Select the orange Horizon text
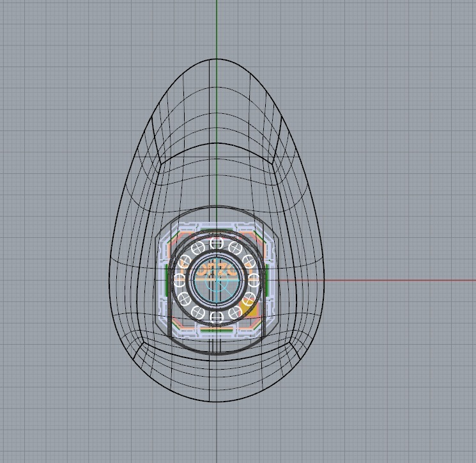476x463 pixels. (217, 271)
